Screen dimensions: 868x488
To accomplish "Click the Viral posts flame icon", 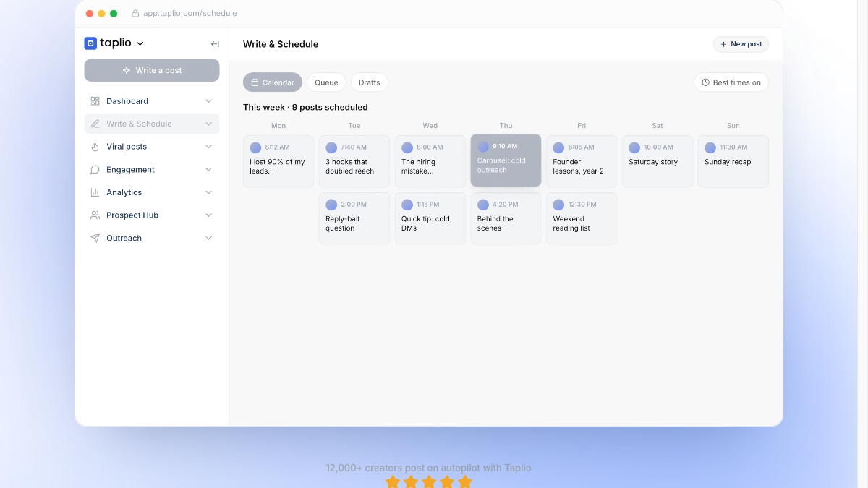I will coord(95,147).
